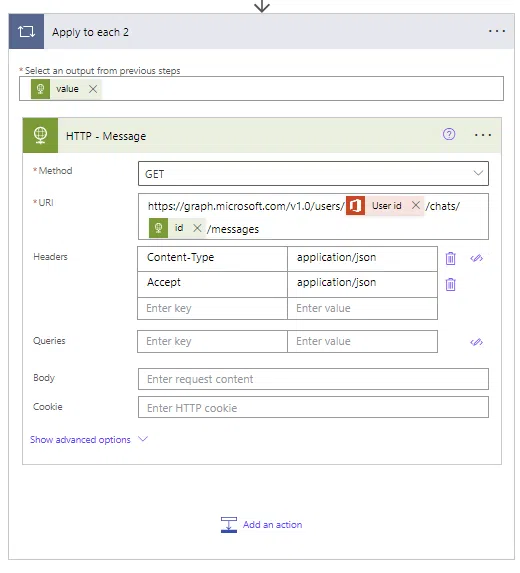Click the Add an action link

click(x=273, y=525)
